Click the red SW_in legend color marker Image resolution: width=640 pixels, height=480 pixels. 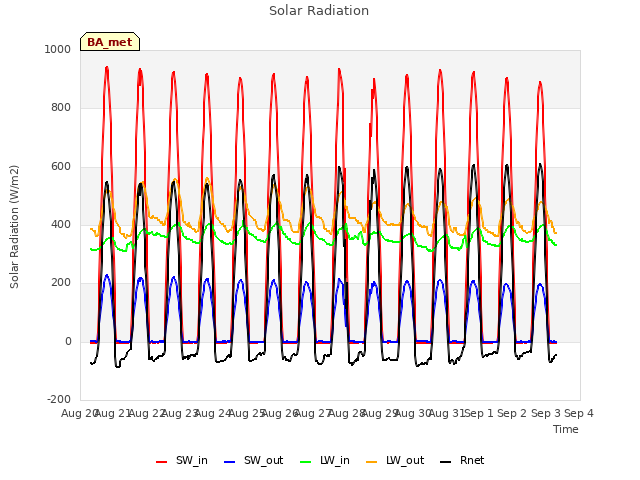[162, 462]
